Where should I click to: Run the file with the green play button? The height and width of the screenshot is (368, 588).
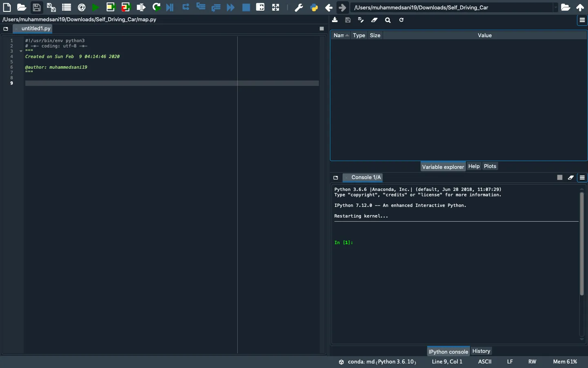(96, 7)
